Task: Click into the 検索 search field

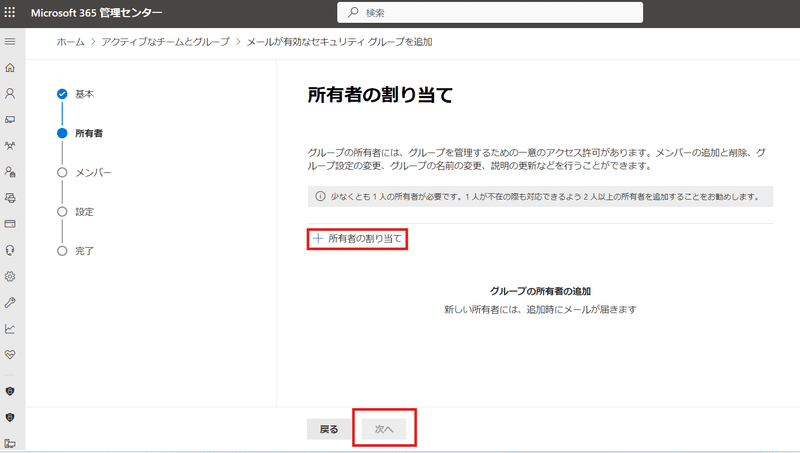Action: [490, 12]
